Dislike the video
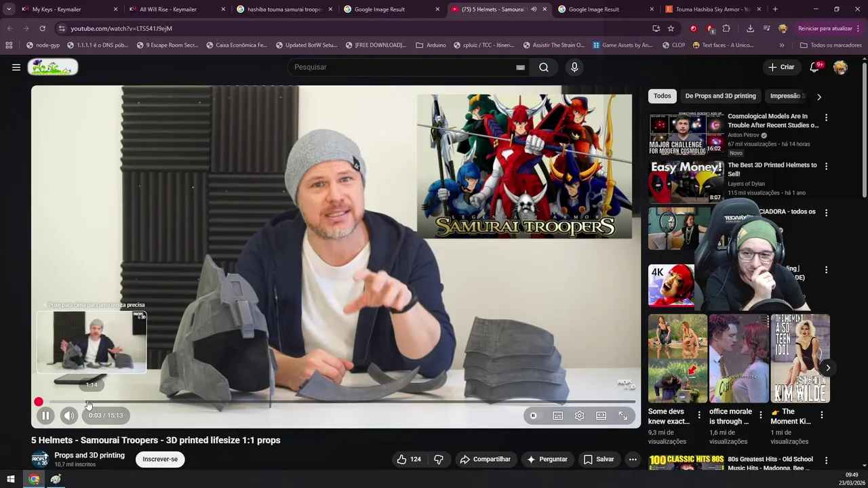 (x=439, y=459)
